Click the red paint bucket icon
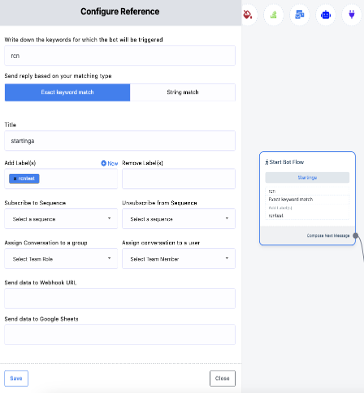The image size is (364, 393). click(x=248, y=15)
